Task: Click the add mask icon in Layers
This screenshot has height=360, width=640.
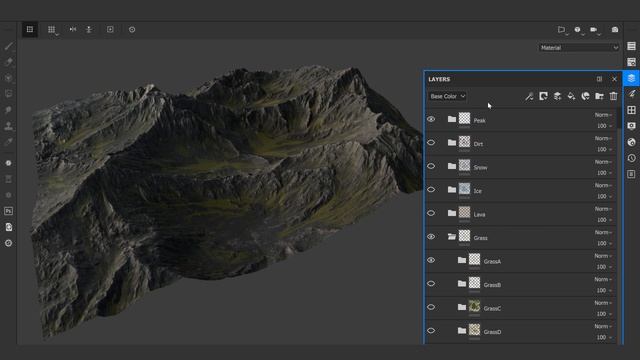Action: click(543, 96)
